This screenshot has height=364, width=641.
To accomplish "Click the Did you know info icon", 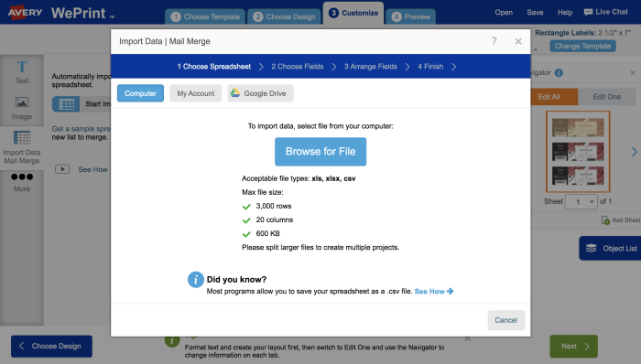I will click(196, 280).
